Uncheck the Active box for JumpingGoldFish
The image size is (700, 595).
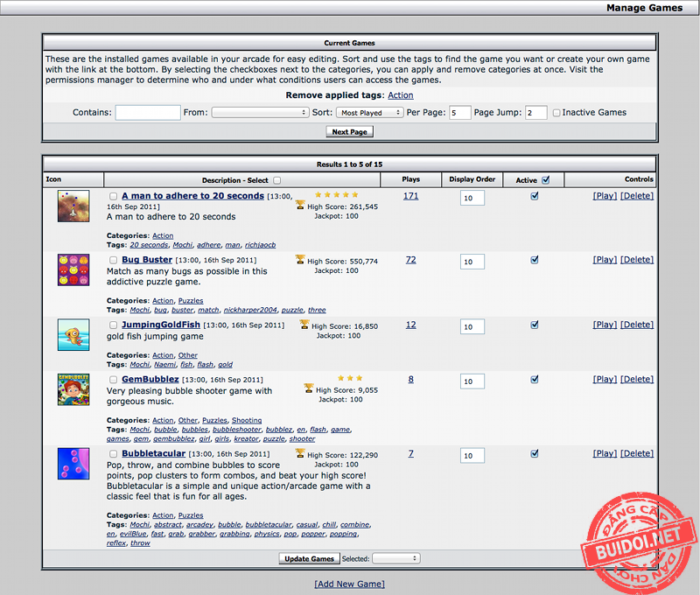pos(535,325)
